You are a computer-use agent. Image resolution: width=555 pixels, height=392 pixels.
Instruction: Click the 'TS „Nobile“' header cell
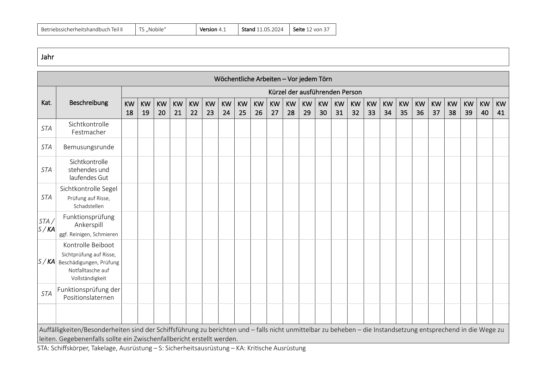[166, 29]
